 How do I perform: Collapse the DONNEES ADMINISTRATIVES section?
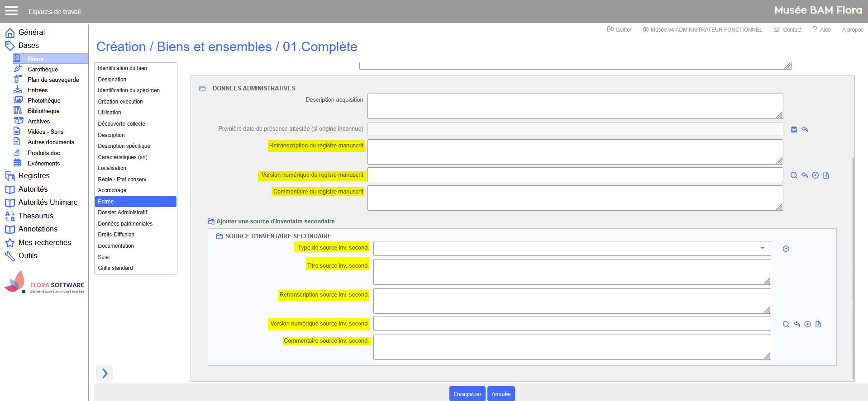point(202,89)
